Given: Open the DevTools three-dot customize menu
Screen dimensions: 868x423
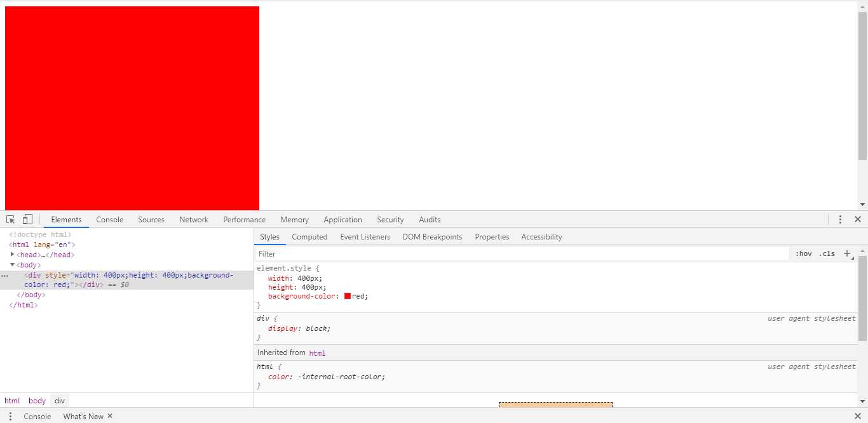Looking at the screenshot, I should (840, 219).
